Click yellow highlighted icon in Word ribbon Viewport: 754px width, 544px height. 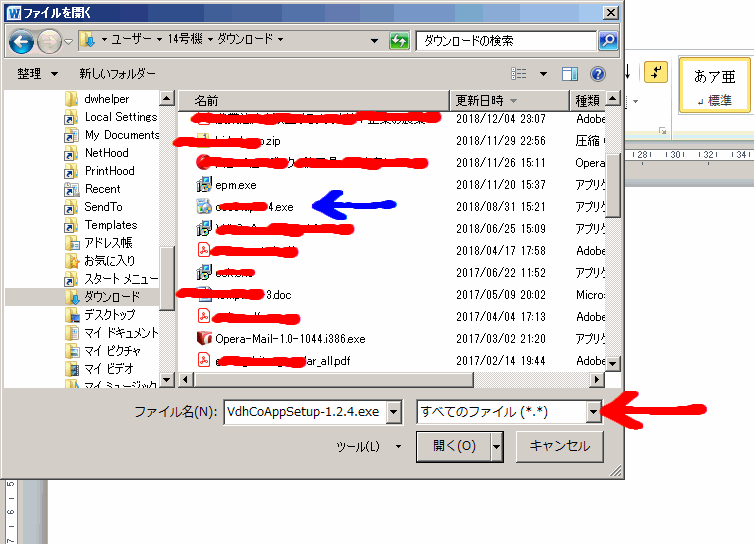tap(656, 72)
